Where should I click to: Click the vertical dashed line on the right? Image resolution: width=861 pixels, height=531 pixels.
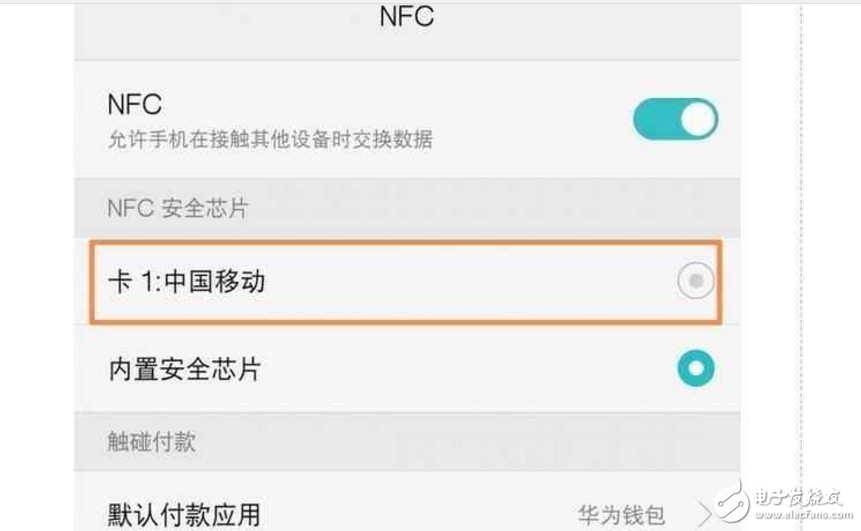pos(801,250)
